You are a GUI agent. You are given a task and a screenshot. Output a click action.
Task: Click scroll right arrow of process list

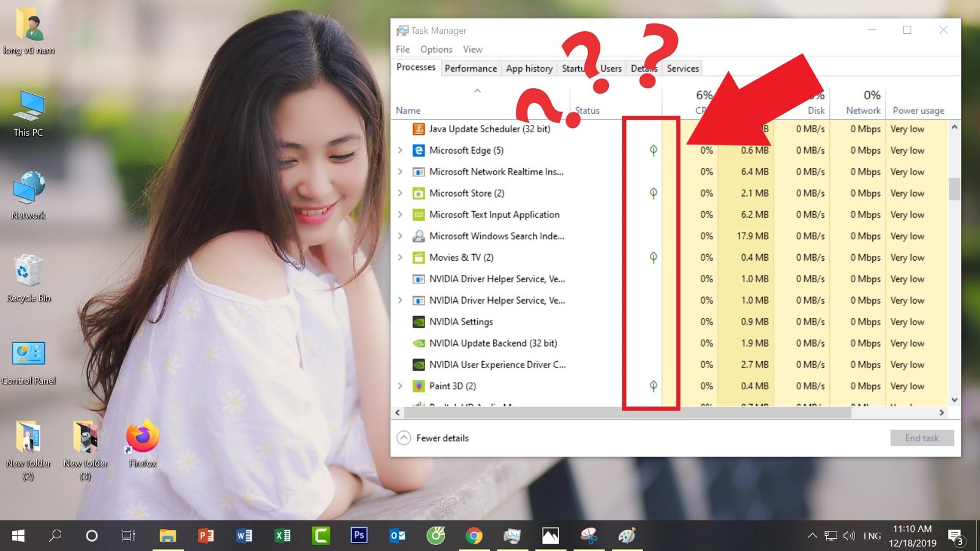(x=942, y=413)
